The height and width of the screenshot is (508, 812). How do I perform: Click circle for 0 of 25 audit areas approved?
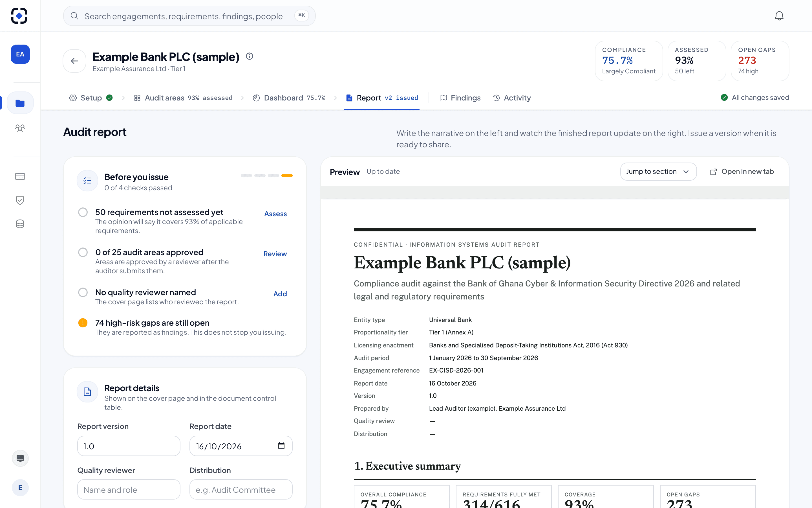pyautogui.click(x=83, y=252)
